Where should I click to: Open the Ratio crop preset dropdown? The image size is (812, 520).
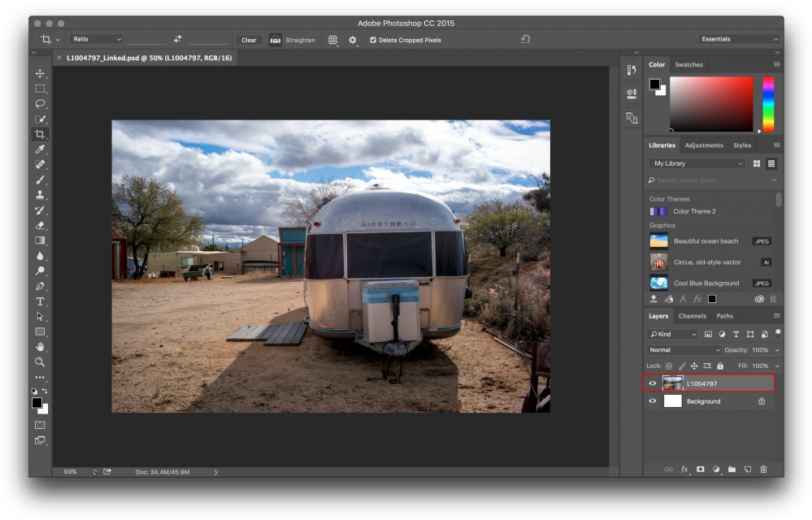(96, 39)
